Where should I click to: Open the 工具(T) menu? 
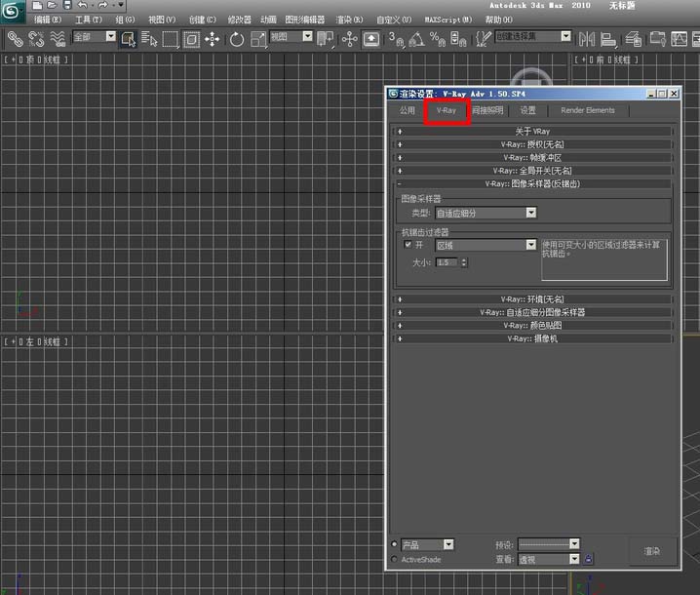[x=89, y=20]
